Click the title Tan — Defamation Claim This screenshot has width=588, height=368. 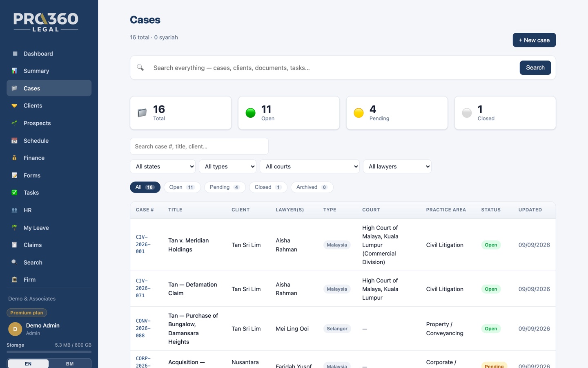tap(193, 289)
